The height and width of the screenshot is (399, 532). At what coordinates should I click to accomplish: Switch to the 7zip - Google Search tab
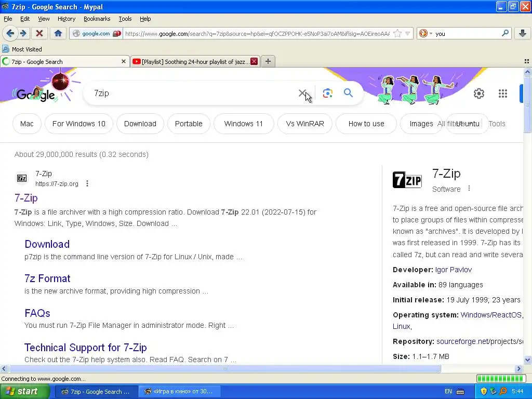(x=64, y=61)
